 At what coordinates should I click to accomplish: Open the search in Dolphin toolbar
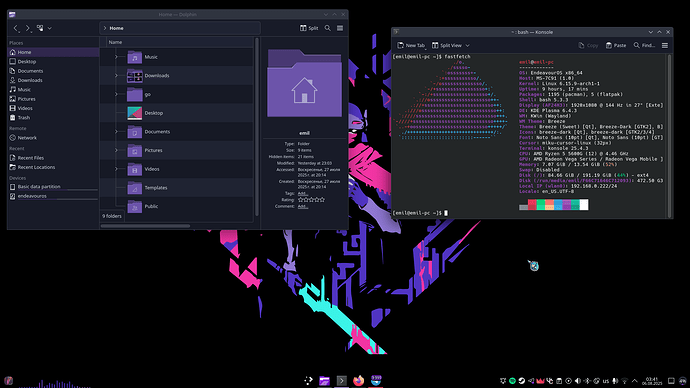(x=327, y=28)
